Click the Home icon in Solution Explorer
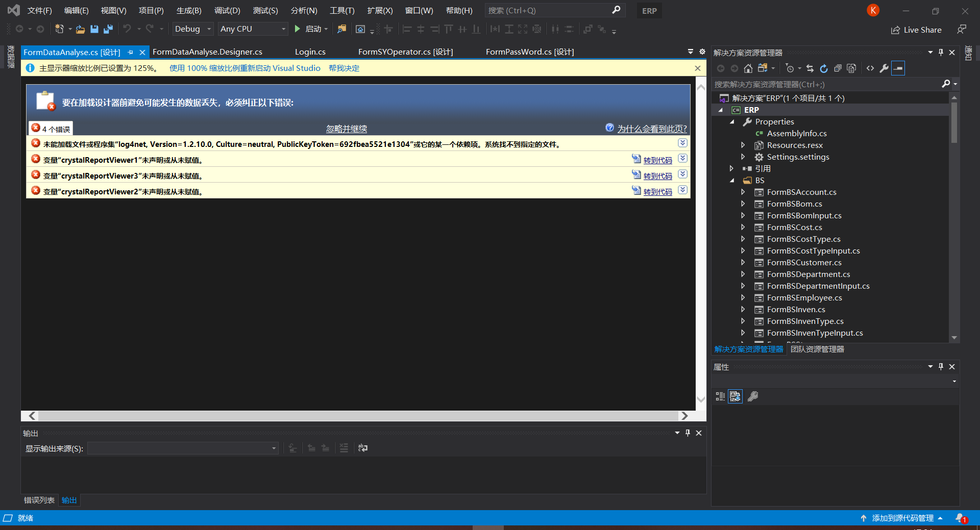The image size is (980, 530). coord(748,68)
